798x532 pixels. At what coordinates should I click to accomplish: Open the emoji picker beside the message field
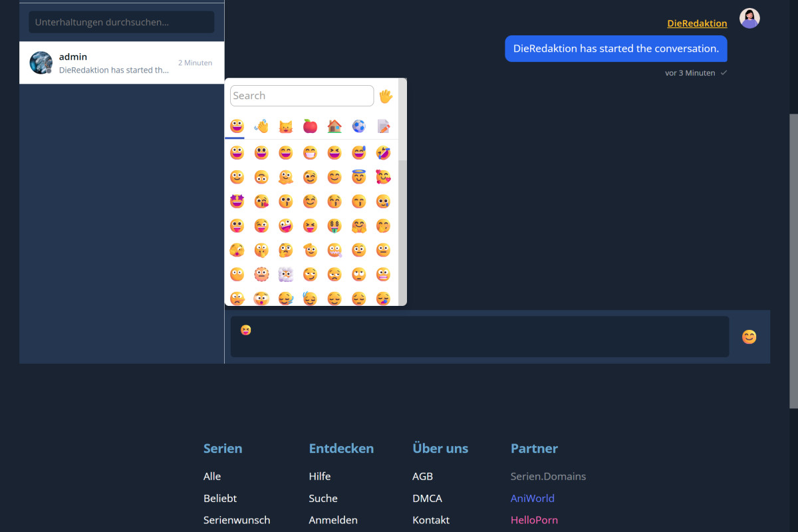pyautogui.click(x=749, y=337)
